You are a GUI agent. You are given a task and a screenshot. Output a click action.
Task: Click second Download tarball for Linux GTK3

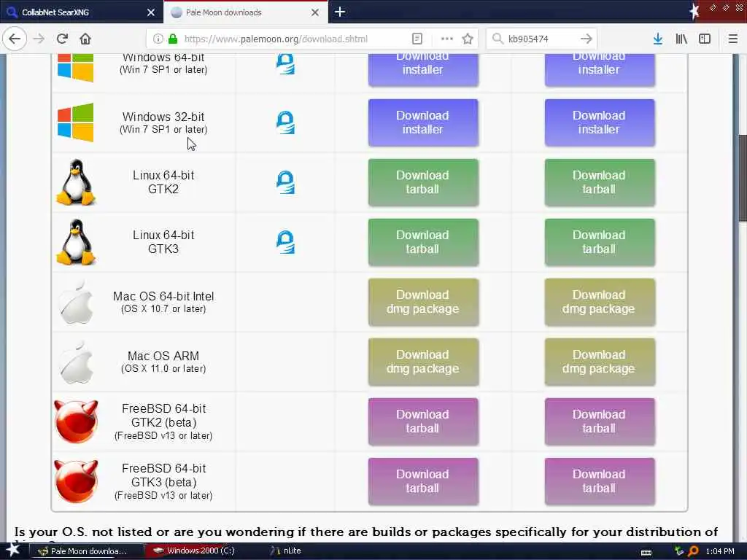(600, 242)
